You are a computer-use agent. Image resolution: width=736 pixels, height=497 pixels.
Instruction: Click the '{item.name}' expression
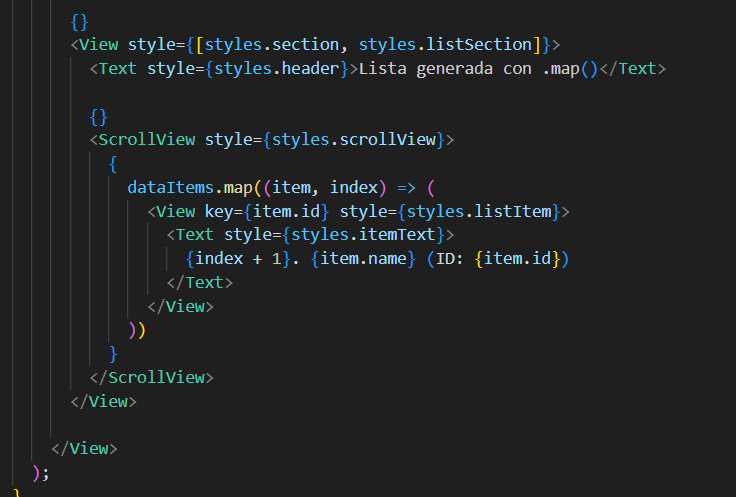point(363,259)
